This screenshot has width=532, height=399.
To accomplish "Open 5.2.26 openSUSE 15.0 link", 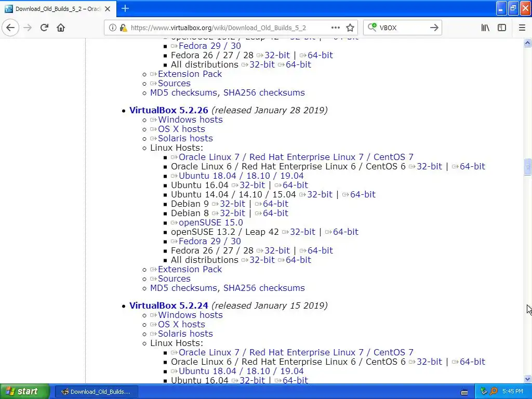I will [x=211, y=222].
